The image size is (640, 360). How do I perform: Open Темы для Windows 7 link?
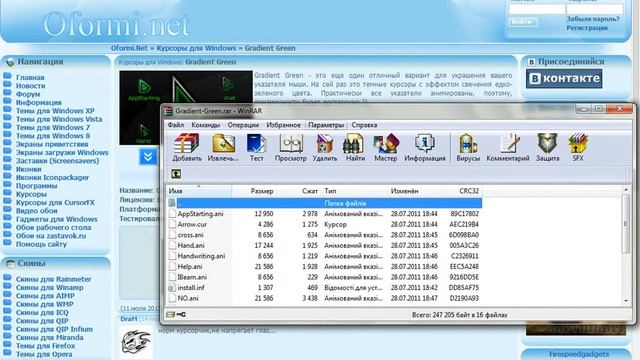[x=53, y=127]
